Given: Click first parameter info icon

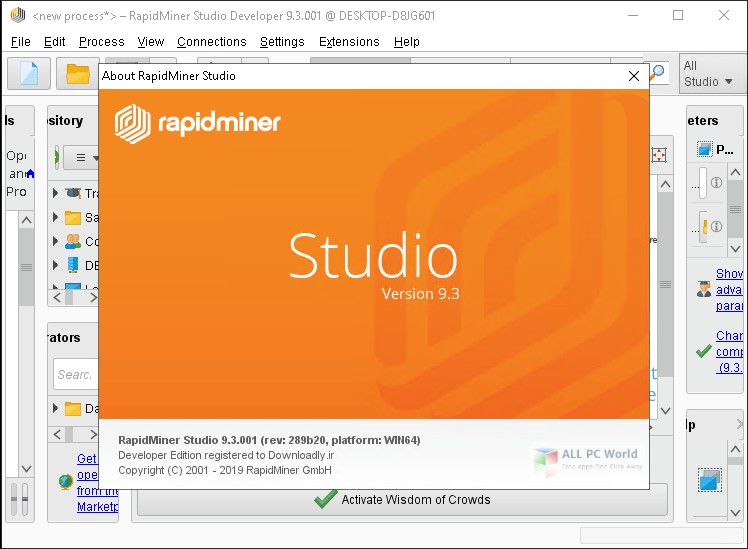Looking at the screenshot, I should click(x=716, y=182).
